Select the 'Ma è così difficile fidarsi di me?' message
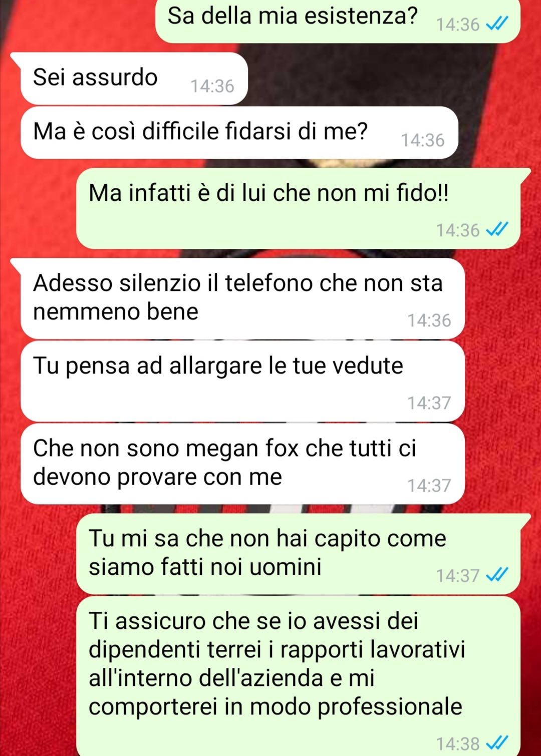 pyautogui.click(x=239, y=133)
